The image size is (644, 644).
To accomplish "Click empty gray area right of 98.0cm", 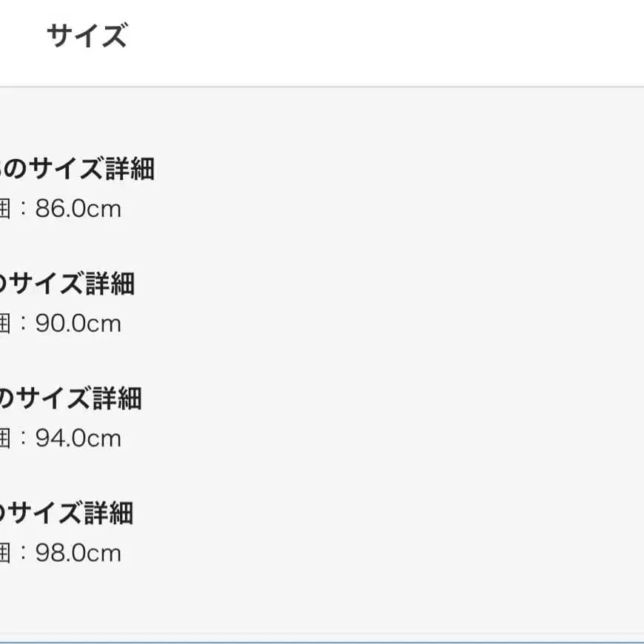I will (x=370, y=554).
